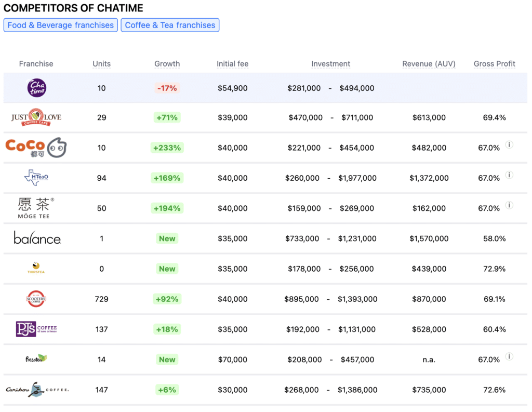
Task: Click CoCo's +233% growth badge
Action: tap(167, 148)
